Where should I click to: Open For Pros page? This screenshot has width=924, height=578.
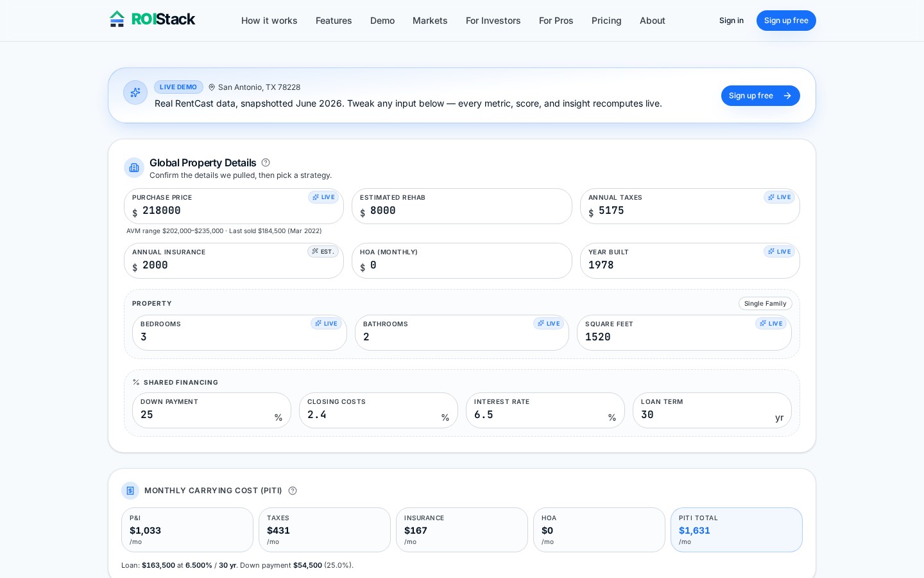click(x=556, y=21)
